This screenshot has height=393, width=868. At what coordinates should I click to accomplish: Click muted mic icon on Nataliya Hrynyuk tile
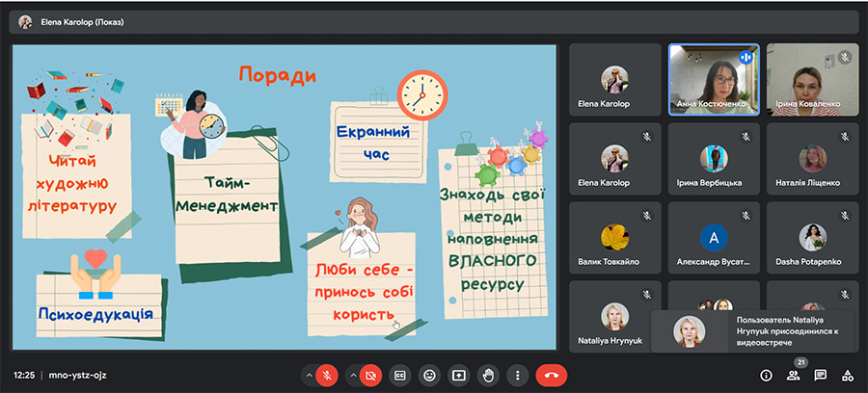click(647, 294)
